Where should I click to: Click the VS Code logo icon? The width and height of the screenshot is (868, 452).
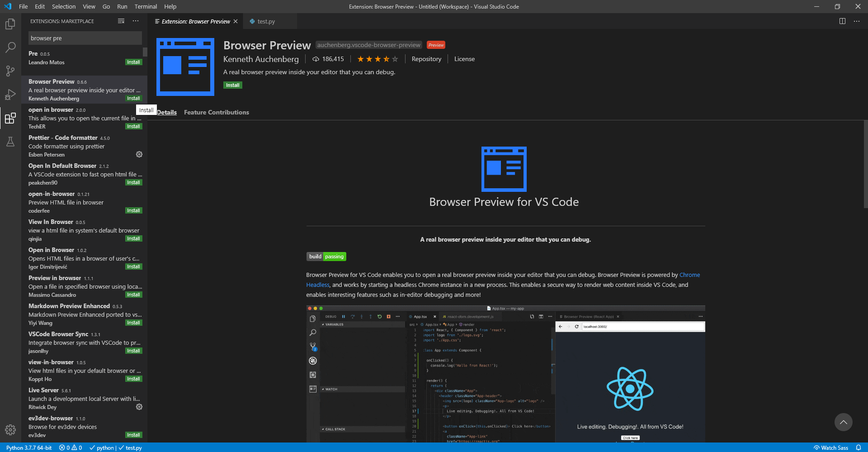pyautogui.click(x=8, y=6)
